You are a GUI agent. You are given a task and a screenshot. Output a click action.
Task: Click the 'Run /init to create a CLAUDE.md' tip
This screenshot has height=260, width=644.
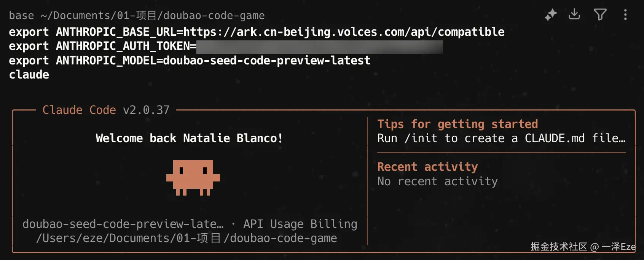coord(501,138)
